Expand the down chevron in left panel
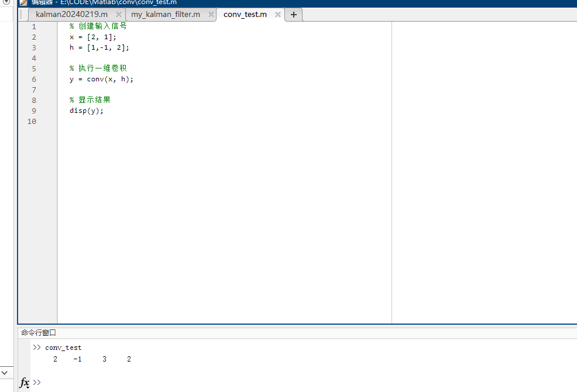577x392 pixels. 5,373
